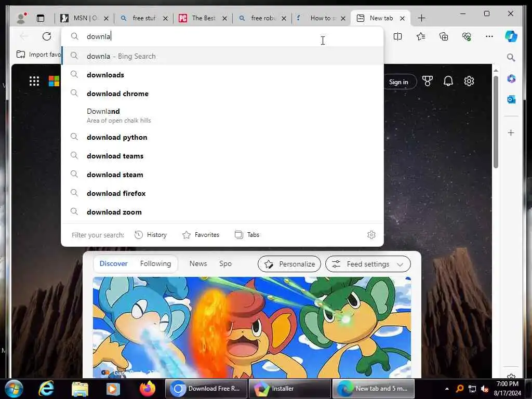Open Browser essentials heart icon
This screenshot has height=399, width=532.
coord(467,36)
